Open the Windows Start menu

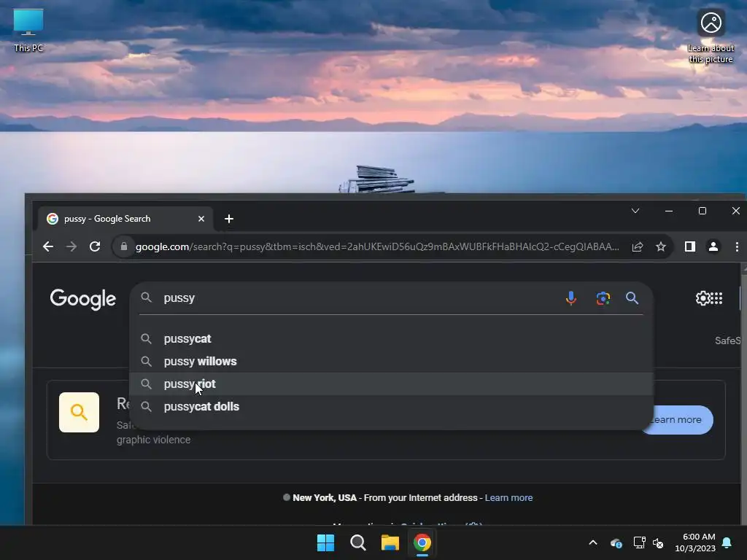(326, 542)
